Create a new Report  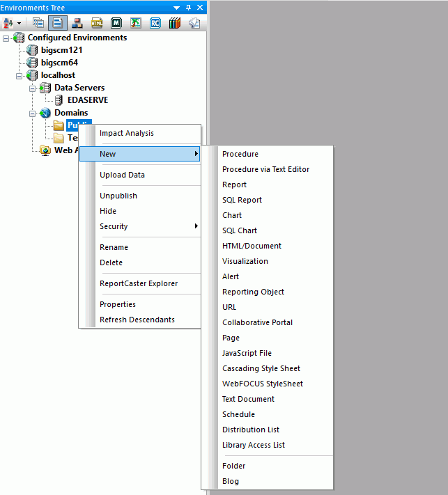[x=234, y=184]
